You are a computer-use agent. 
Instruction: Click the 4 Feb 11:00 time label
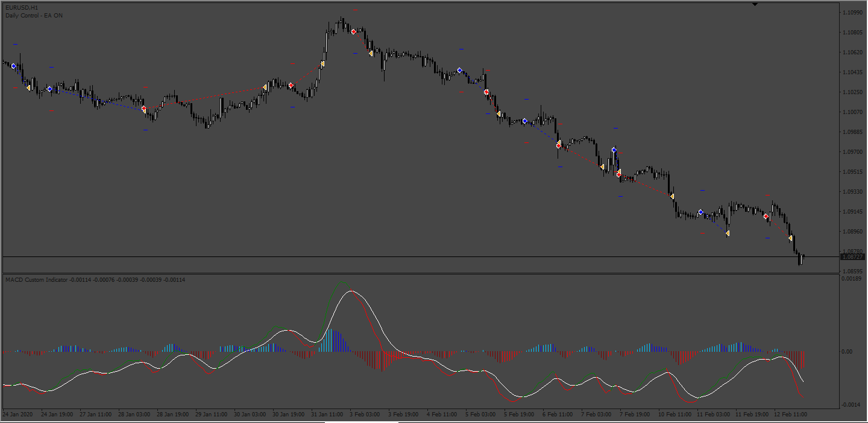coord(442,415)
